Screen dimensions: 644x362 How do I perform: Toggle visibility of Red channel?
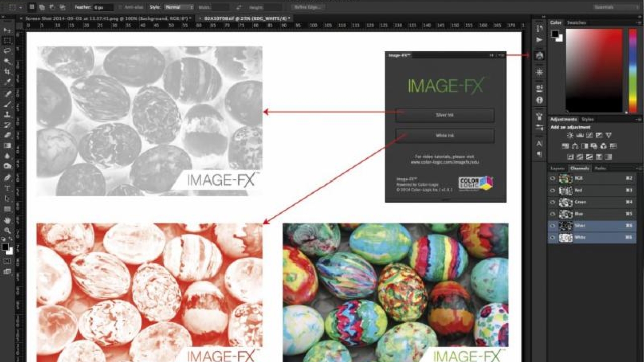coord(552,190)
